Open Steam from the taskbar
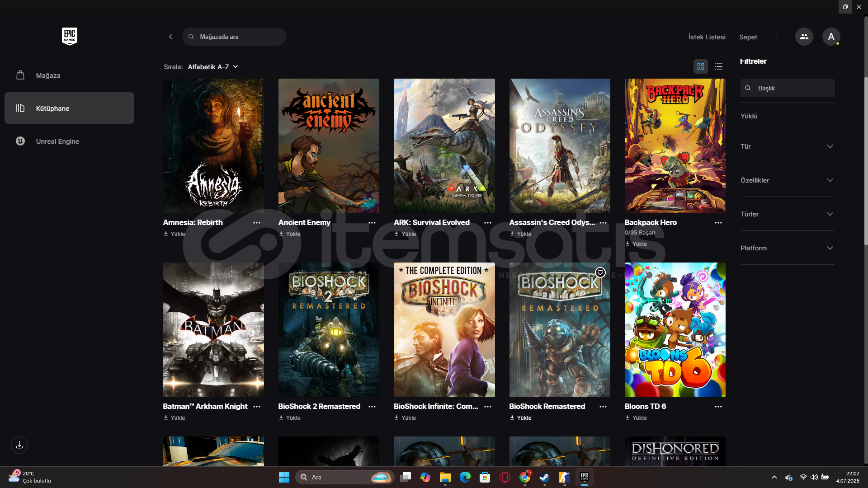 (544, 477)
